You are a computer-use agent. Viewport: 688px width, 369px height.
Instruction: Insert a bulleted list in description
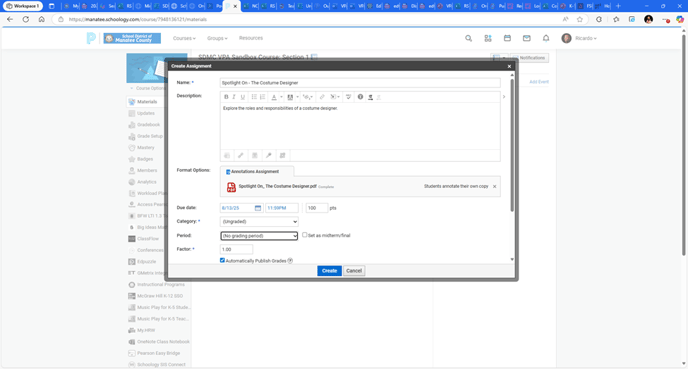254,97
